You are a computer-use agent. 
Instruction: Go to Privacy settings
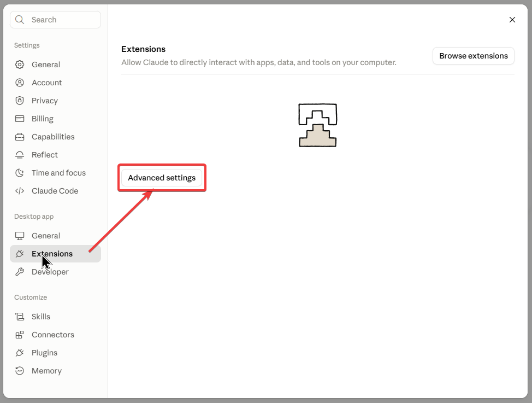pos(55,101)
